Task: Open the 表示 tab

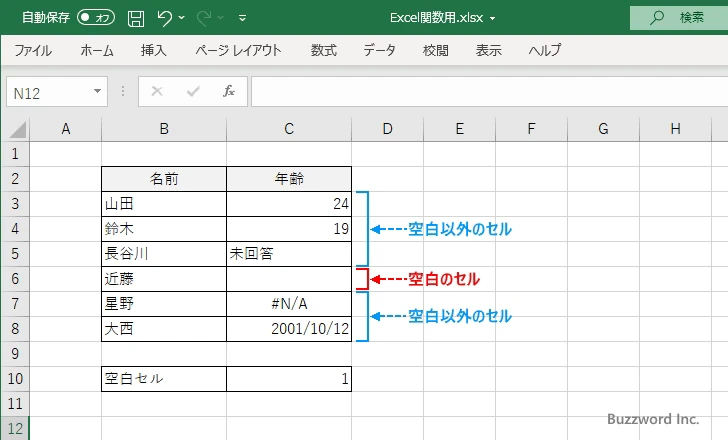Action: pyautogui.click(x=488, y=50)
